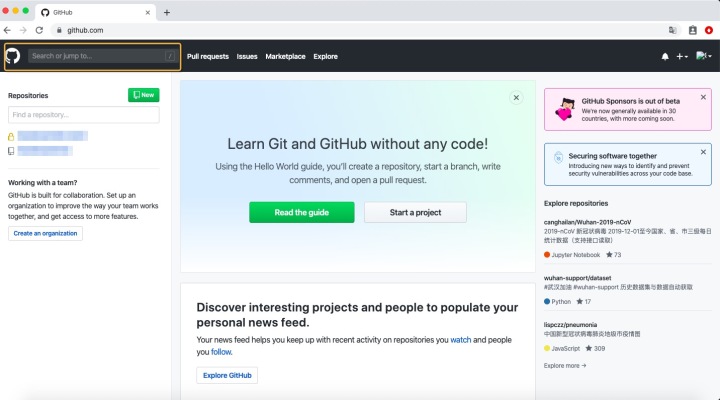Image resolution: width=720 pixels, height=400 pixels.
Task: Dismiss the Learn Git banner
Action: [x=516, y=97]
